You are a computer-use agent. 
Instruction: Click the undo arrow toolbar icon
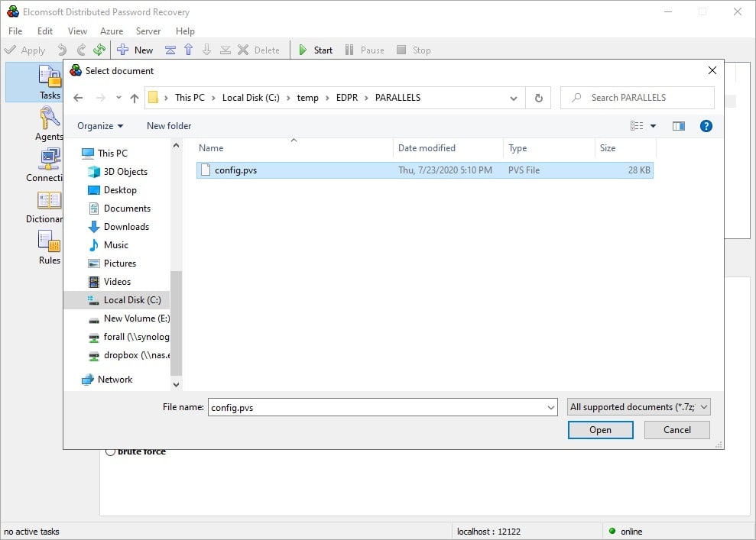click(x=62, y=50)
